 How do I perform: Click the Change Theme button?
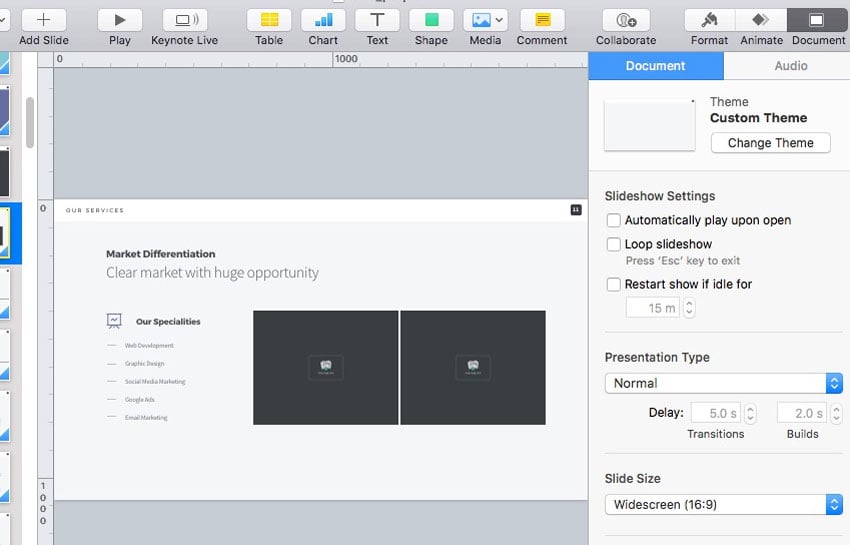(x=770, y=143)
